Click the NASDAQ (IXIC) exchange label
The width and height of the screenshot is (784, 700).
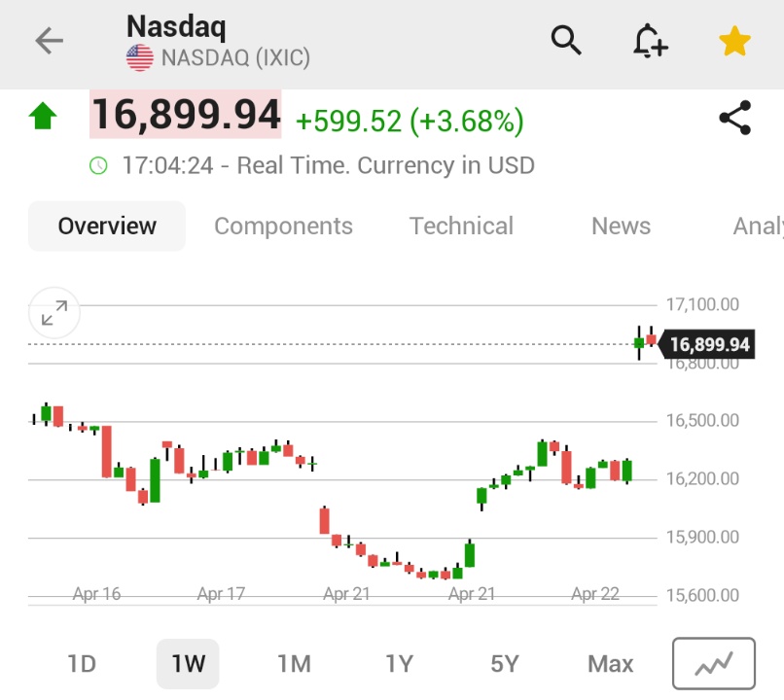click(x=236, y=58)
